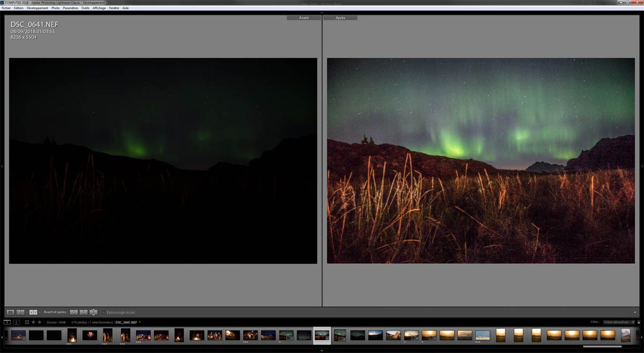Viewport: 644px width, 353px height.
Task: Open Grid view from filmstrip bar icon
Action: coord(27,322)
